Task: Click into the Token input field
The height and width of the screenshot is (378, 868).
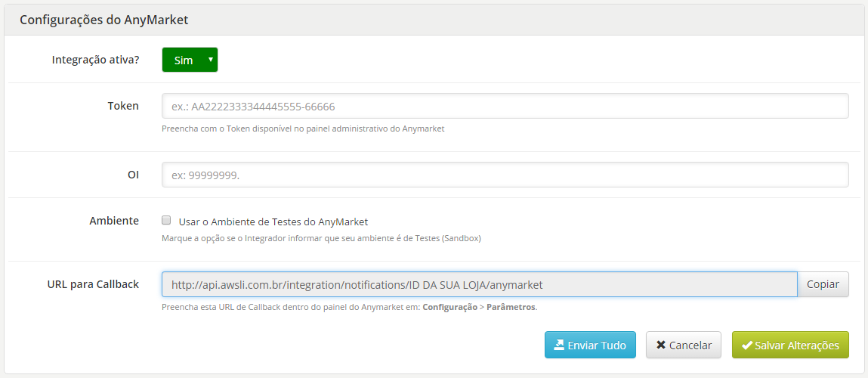Action: point(505,106)
